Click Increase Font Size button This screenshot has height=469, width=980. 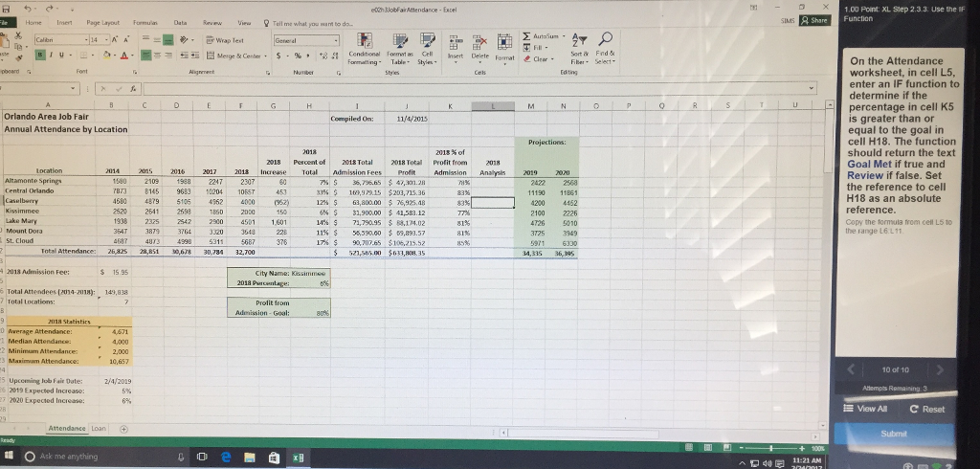click(x=115, y=40)
